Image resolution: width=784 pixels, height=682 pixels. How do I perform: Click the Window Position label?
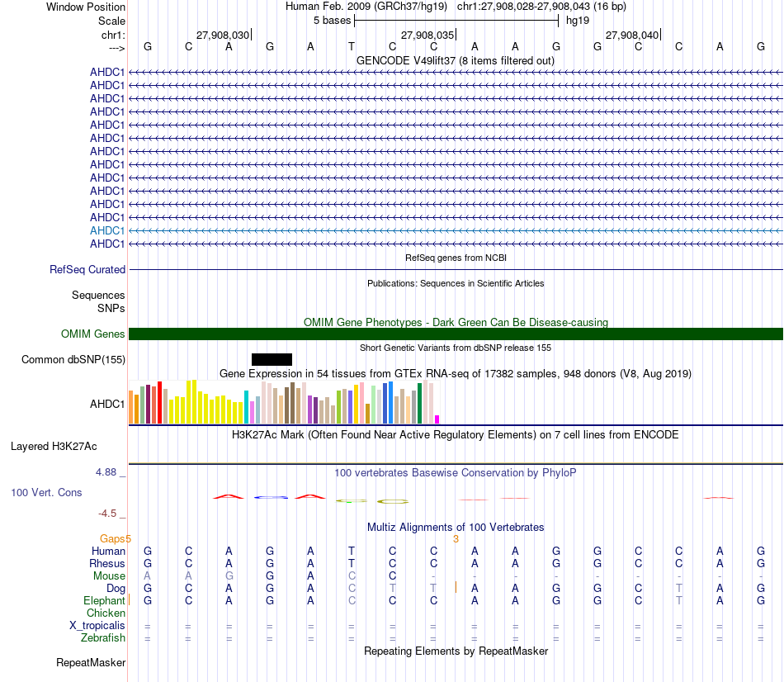[86, 7]
